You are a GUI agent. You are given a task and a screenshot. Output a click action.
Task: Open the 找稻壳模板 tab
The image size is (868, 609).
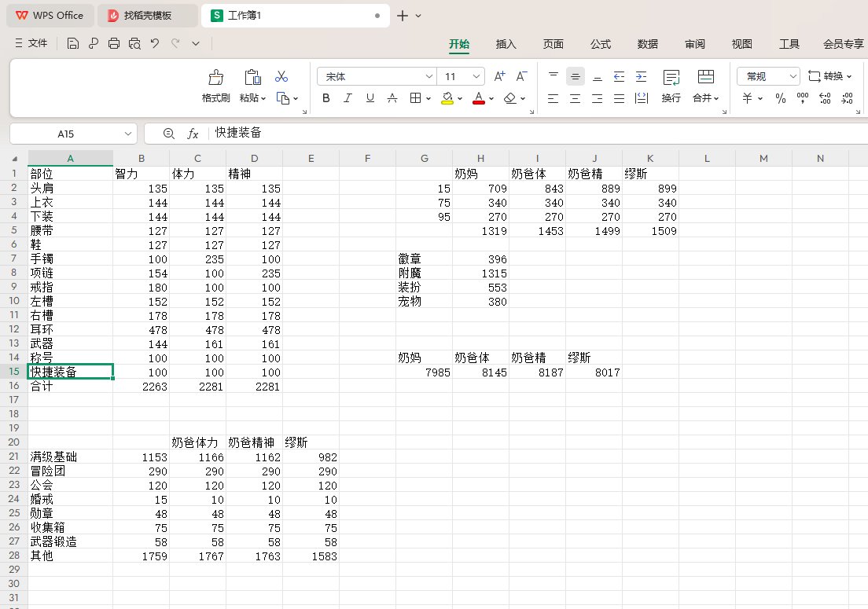(147, 16)
